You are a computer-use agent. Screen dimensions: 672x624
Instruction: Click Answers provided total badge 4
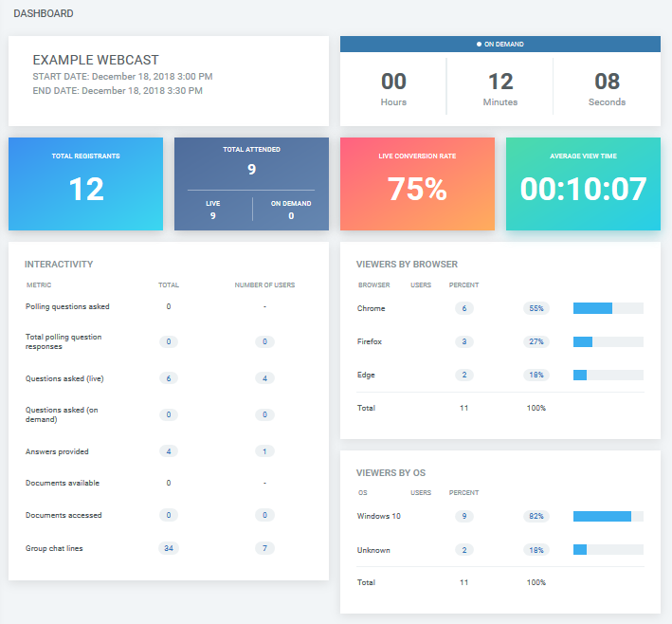point(169,451)
